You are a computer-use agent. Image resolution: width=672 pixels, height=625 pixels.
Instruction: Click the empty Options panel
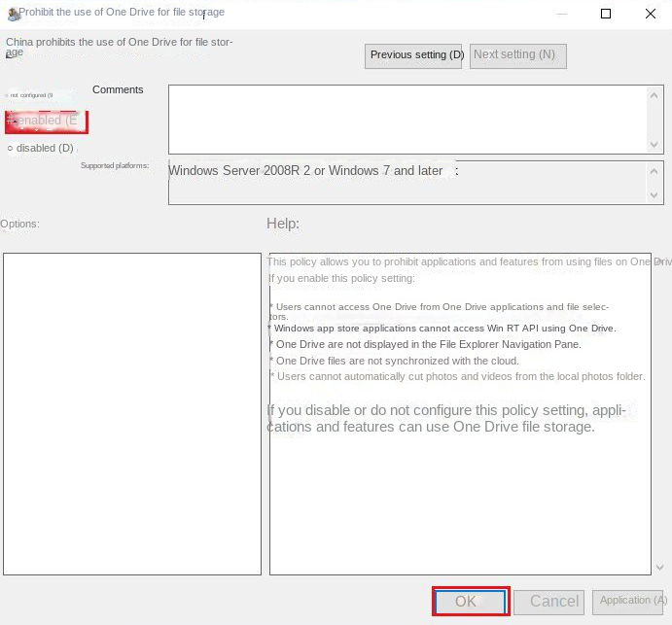pyautogui.click(x=132, y=413)
